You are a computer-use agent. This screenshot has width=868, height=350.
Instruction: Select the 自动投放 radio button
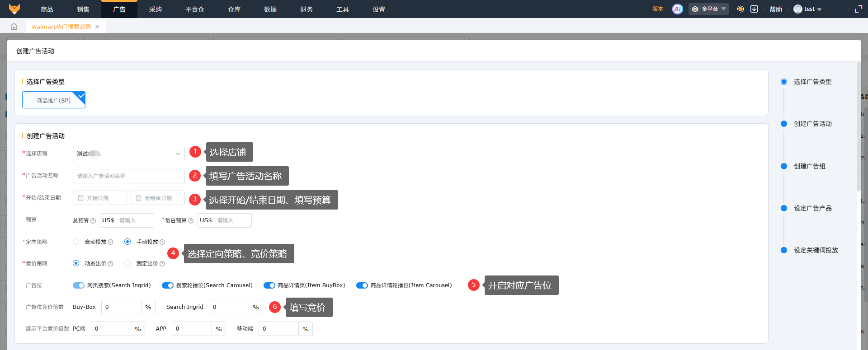tap(76, 242)
